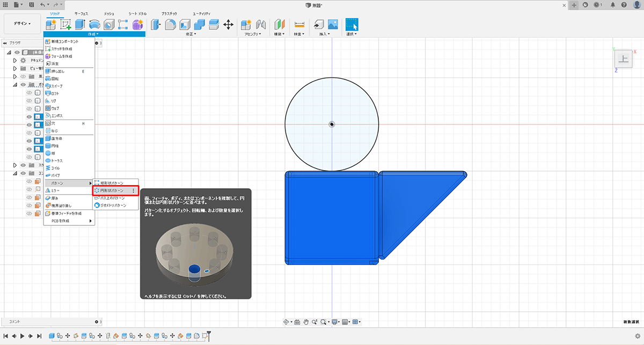This screenshot has width=644, height=345.
Task: Open the 修正 panel dropdown
Action: pos(191,34)
